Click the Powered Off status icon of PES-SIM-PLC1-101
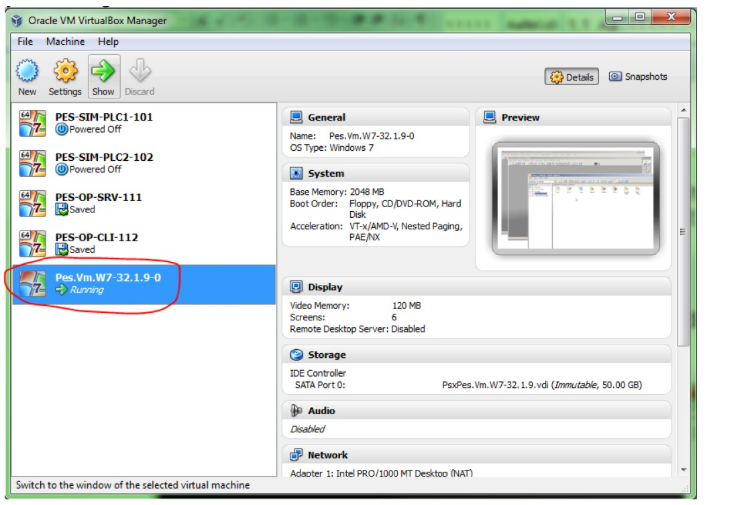Viewport: 731px width, 505px height. coord(62,129)
